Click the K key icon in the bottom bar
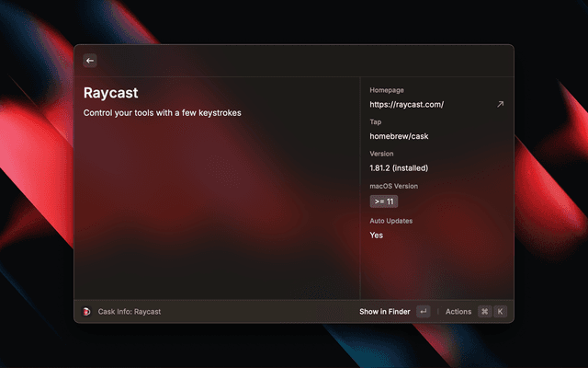Viewport: 588px width, 368px height. coord(501,312)
